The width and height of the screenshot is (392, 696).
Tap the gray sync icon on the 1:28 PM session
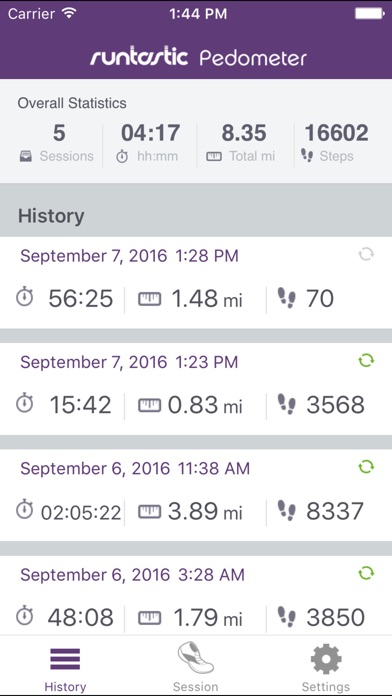pyautogui.click(x=366, y=255)
